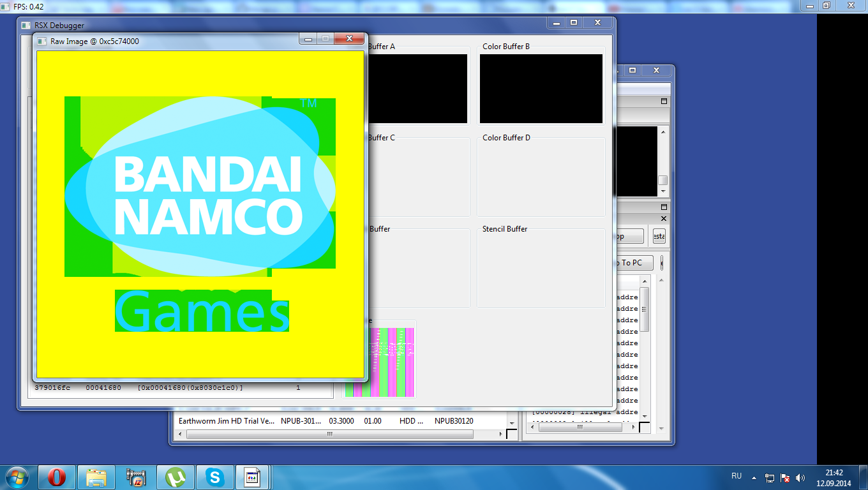868x490 pixels.
Task: Open the archiver program taskbar icon
Action: pos(137,477)
